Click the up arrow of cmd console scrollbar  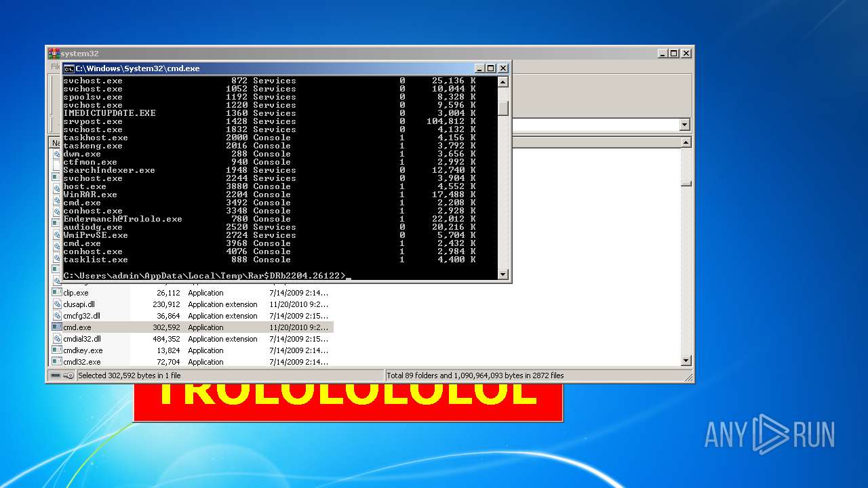pyautogui.click(x=503, y=82)
